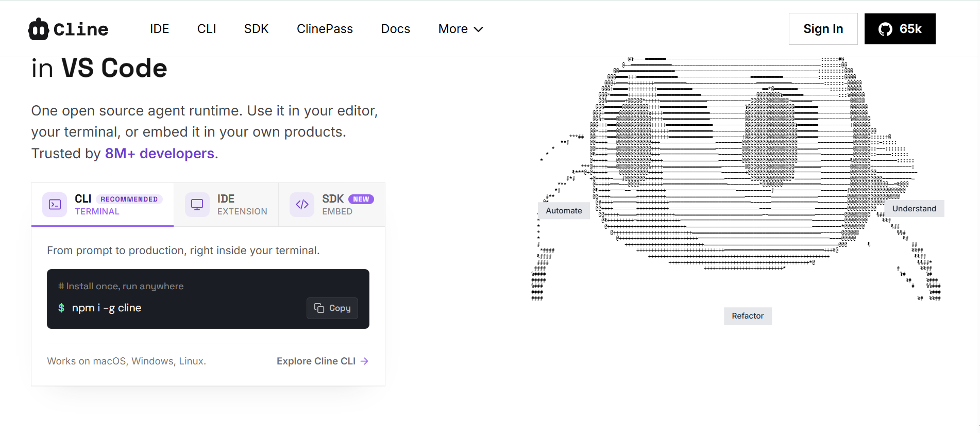
Task: Click the 'in VS Code' heading
Action: coord(99,69)
